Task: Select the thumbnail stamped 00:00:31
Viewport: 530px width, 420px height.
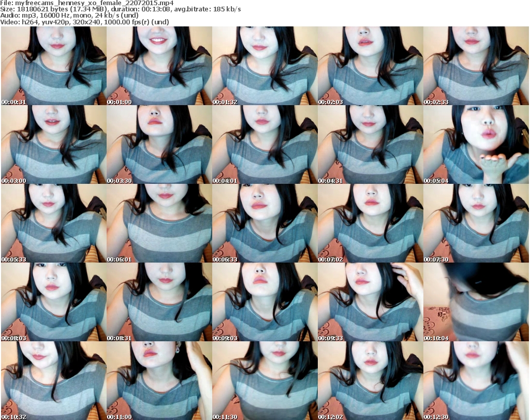Action: point(54,66)
